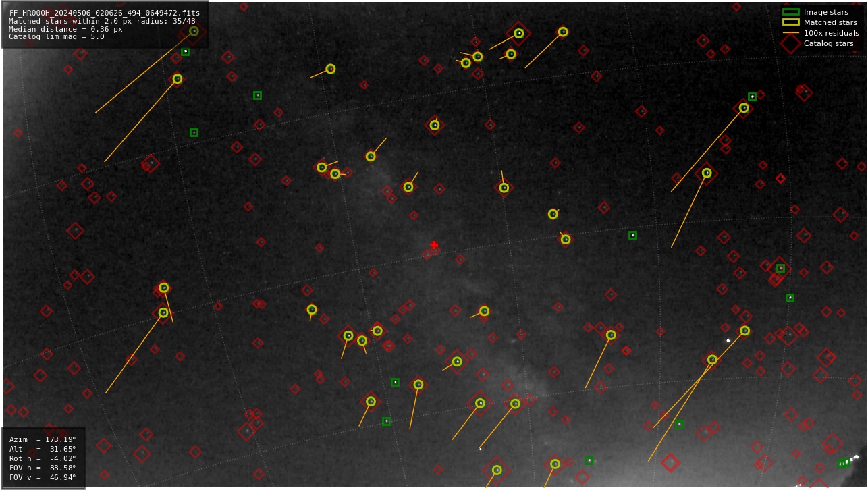This screenshot has width=868, height=490.
Task: Click the 'Alt = 31.65°' value
Action: click(43, 449)
